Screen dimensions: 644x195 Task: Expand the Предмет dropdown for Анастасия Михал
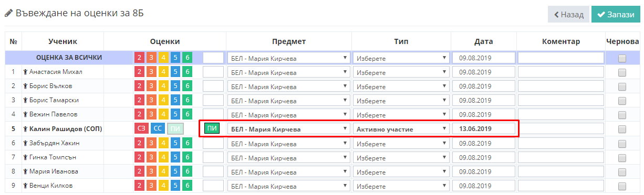pos(289,72)
